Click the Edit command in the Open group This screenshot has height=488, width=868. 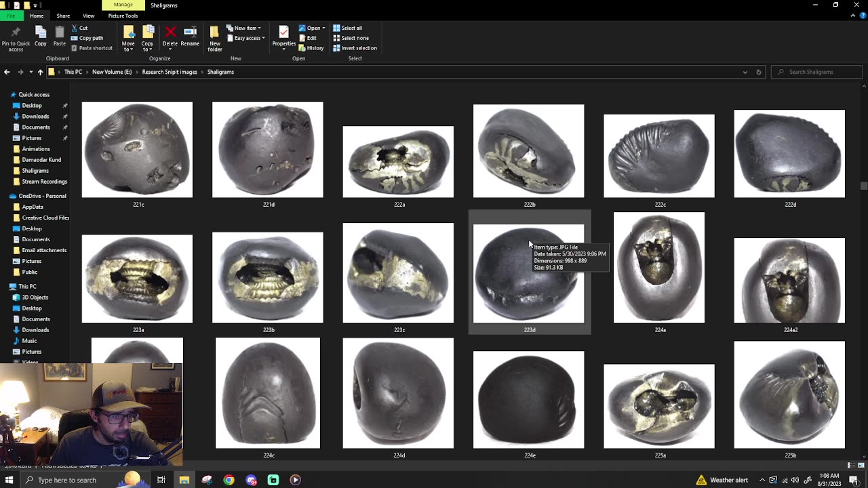click(x=307, y=38)
